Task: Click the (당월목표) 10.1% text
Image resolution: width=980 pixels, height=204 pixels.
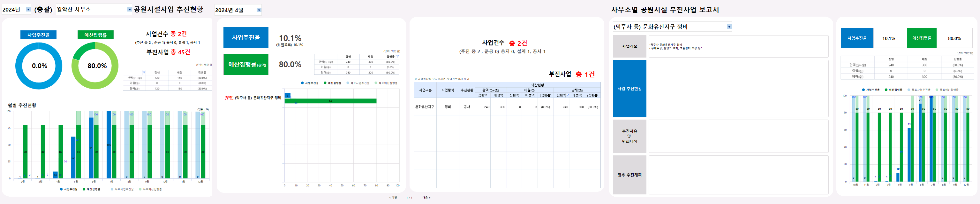Action: pyautogui.click(x=290, y=45)
